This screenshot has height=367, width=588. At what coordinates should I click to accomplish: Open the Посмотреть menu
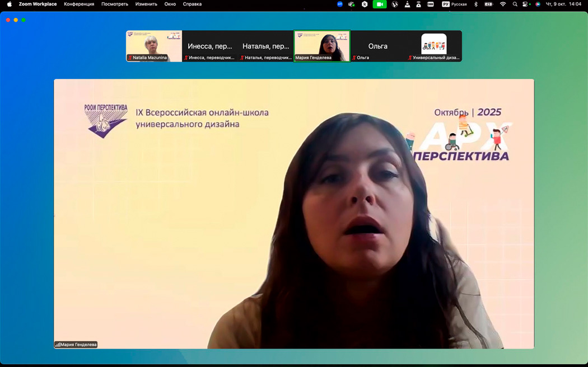point(114,4)
